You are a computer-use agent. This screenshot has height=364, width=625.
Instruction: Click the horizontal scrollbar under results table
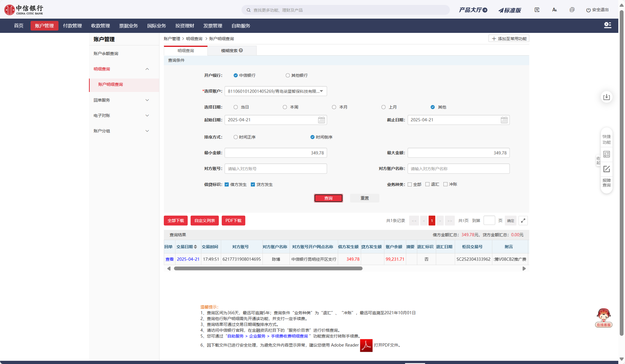[268, 269]
